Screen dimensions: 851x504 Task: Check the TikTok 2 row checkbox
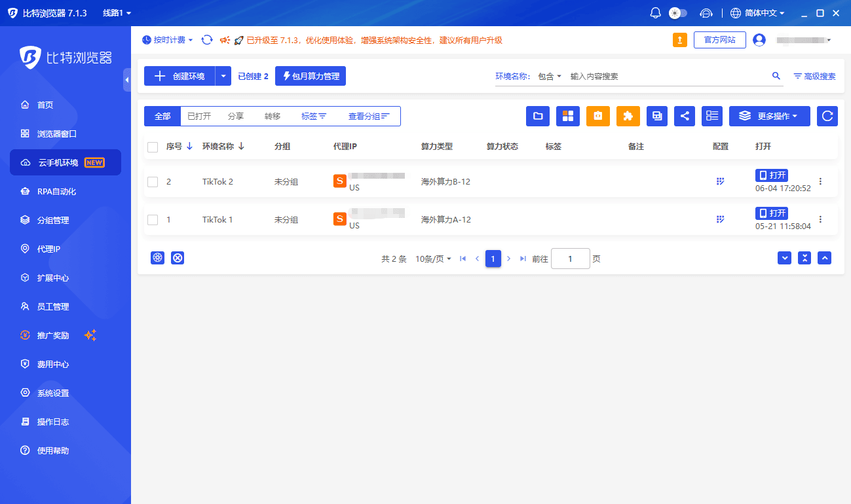point(153,182)
